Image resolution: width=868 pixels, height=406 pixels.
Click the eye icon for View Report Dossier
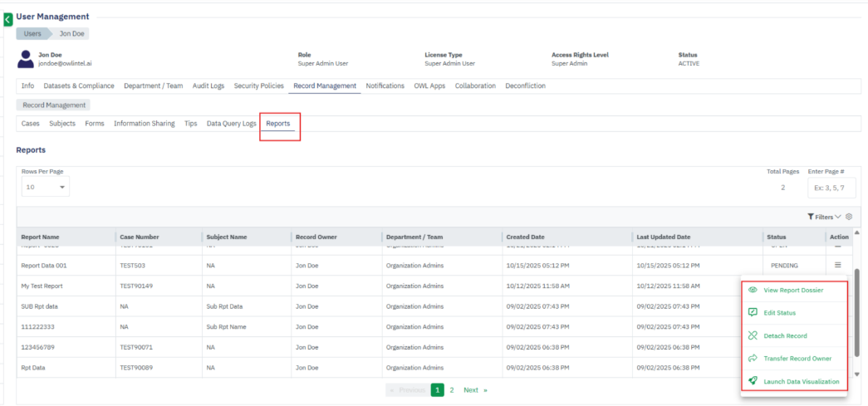click(x=753, y=291)
